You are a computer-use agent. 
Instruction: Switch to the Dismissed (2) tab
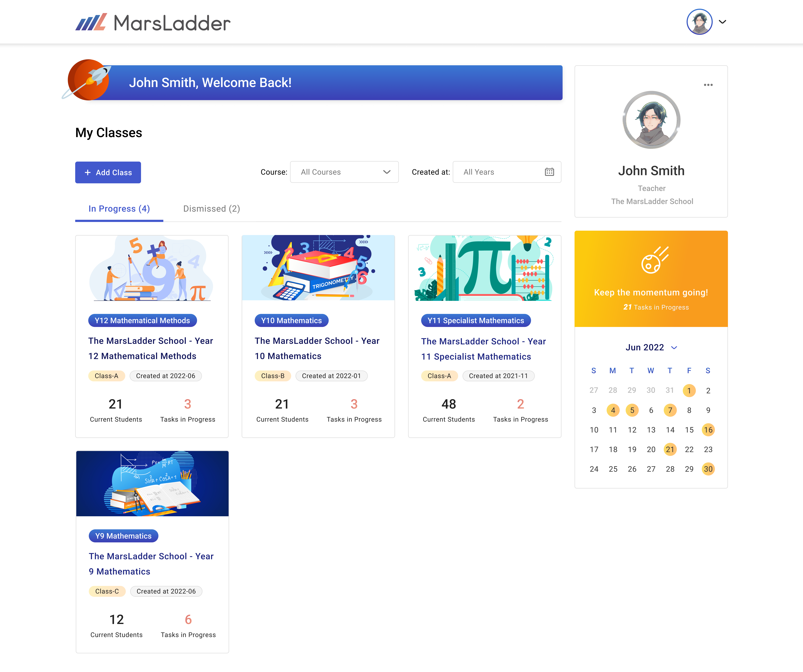(x=211, y=209)
